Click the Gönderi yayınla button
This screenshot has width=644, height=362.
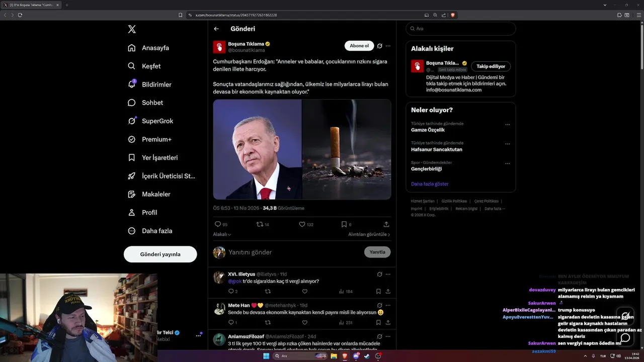tap(160, 254)
